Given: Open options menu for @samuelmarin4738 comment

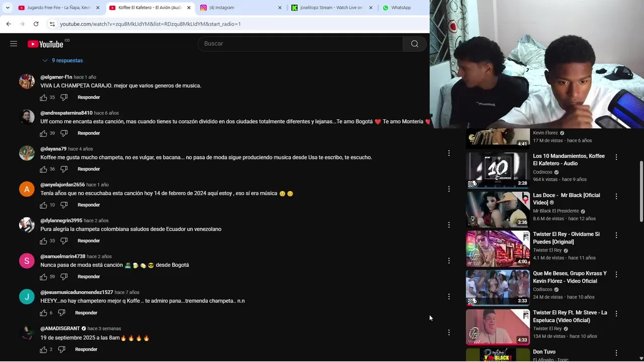Looking at the screenshot, I should tap(449, 260).
